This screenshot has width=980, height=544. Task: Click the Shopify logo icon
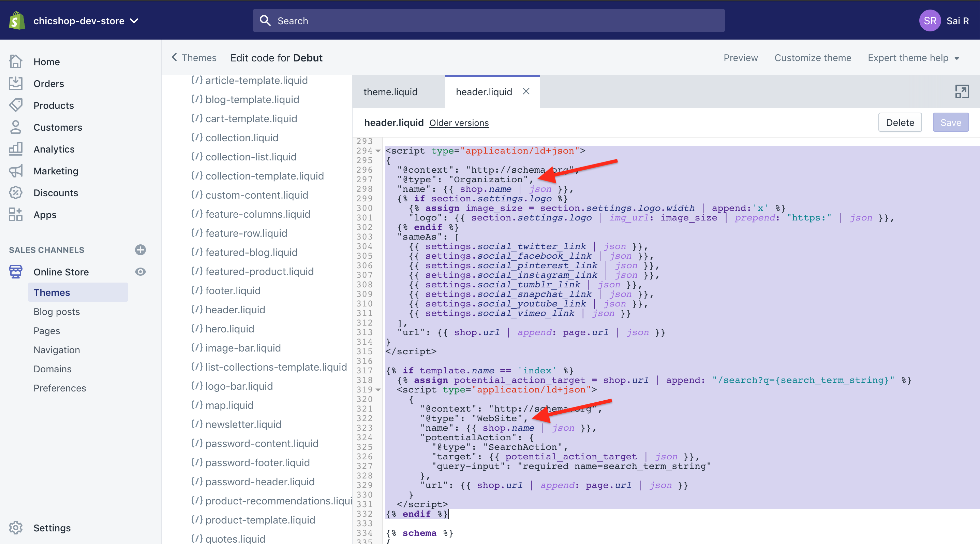coord(17,20)
